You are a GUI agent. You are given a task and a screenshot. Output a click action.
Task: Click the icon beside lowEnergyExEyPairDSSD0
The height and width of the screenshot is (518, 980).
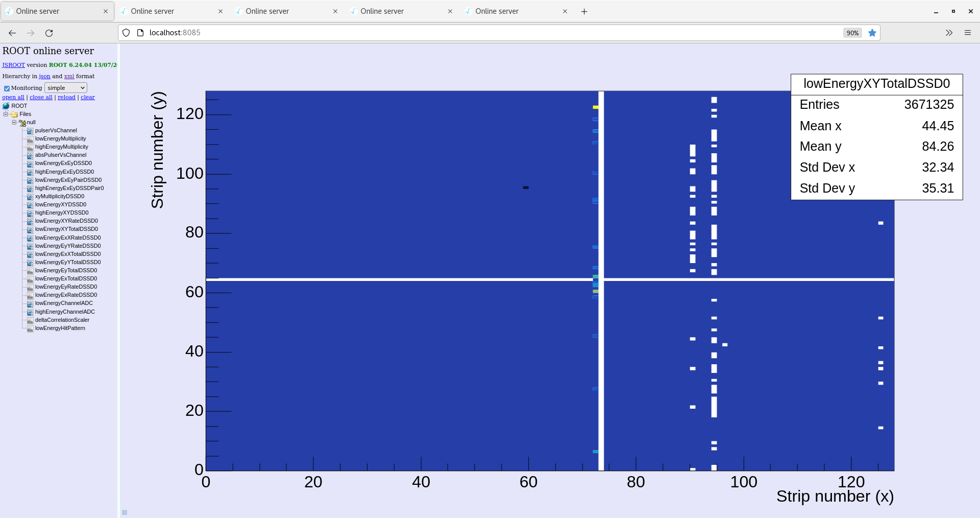[30, 180]
